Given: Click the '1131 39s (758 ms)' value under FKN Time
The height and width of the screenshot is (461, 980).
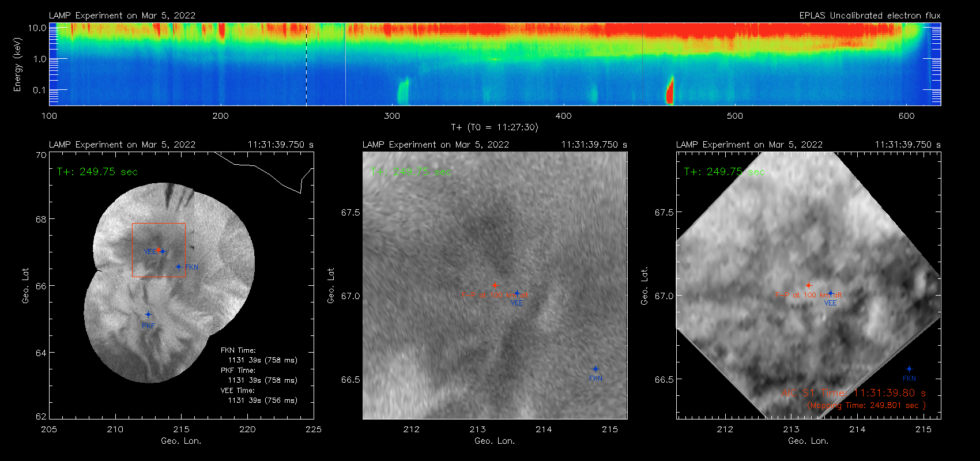Looking at the screenshot, I should click(x=263, y=360).
